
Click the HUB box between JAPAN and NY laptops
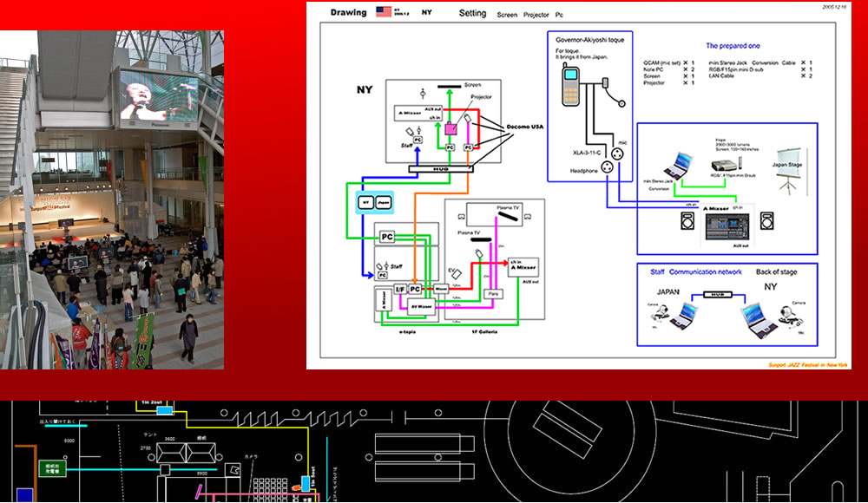[x=718, y=294]
